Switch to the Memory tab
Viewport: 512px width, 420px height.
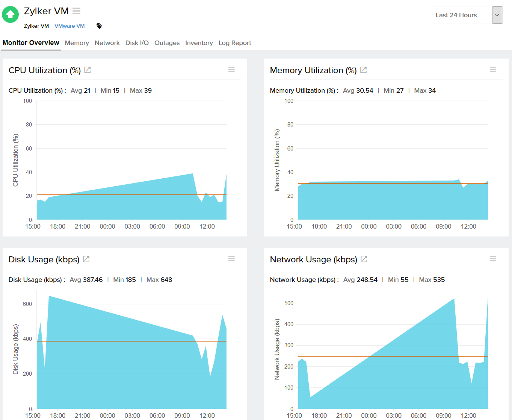pyautogui.click(x=77, y=43)
